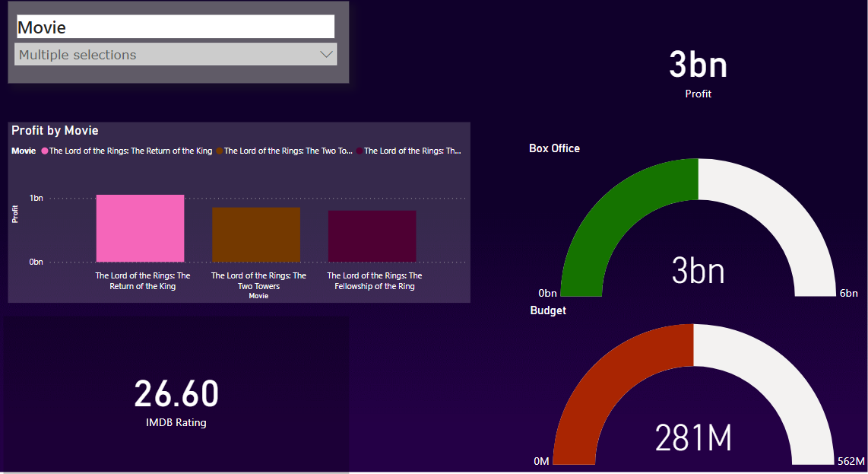The width and height of the screenshot is (868, 474).
Task: Click the 281M value in Budget gauge
Action: [x=693, y=438]
